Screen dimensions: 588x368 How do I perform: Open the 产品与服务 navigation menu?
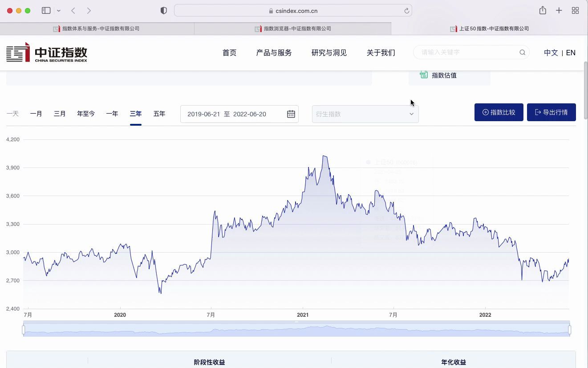(273, 53)
